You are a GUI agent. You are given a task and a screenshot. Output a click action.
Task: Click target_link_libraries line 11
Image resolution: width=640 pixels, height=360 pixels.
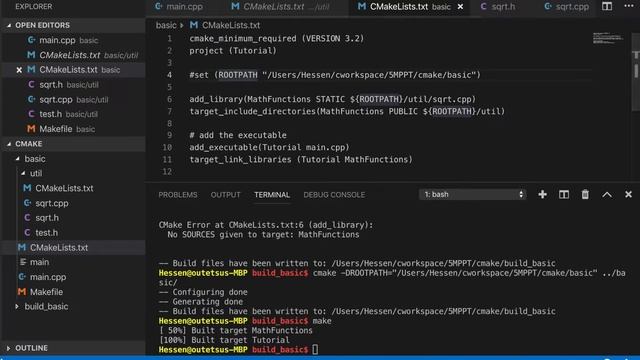(301, 160)
